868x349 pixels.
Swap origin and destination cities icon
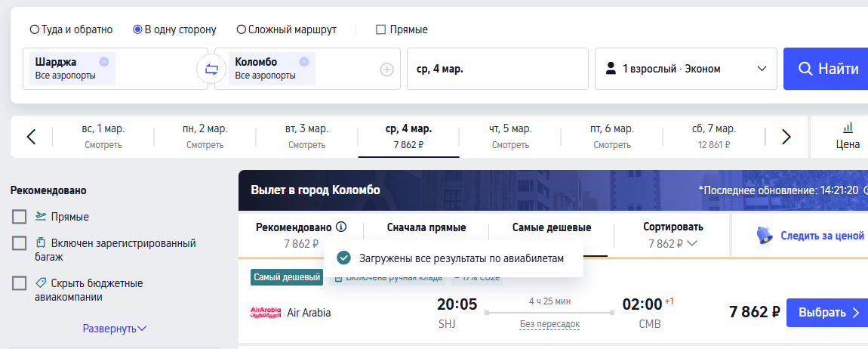click(x=211, y=69)
